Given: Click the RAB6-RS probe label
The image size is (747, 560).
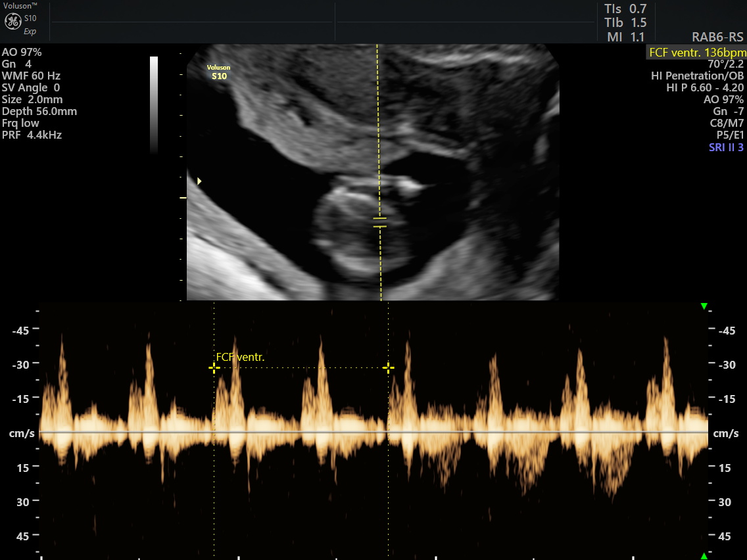Looking at the screenshot, I should tap(717, 37).
